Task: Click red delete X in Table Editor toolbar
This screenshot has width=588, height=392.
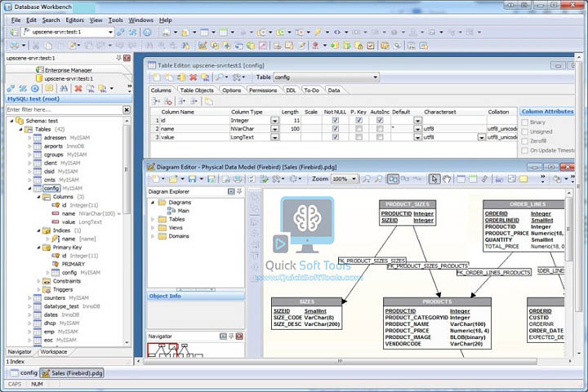Action: pos(193,78)
